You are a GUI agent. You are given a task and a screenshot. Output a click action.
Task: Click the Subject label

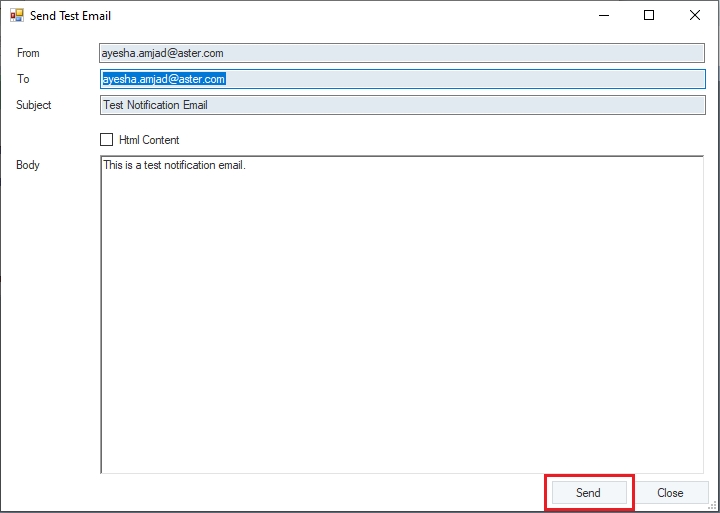click(34, 105)
